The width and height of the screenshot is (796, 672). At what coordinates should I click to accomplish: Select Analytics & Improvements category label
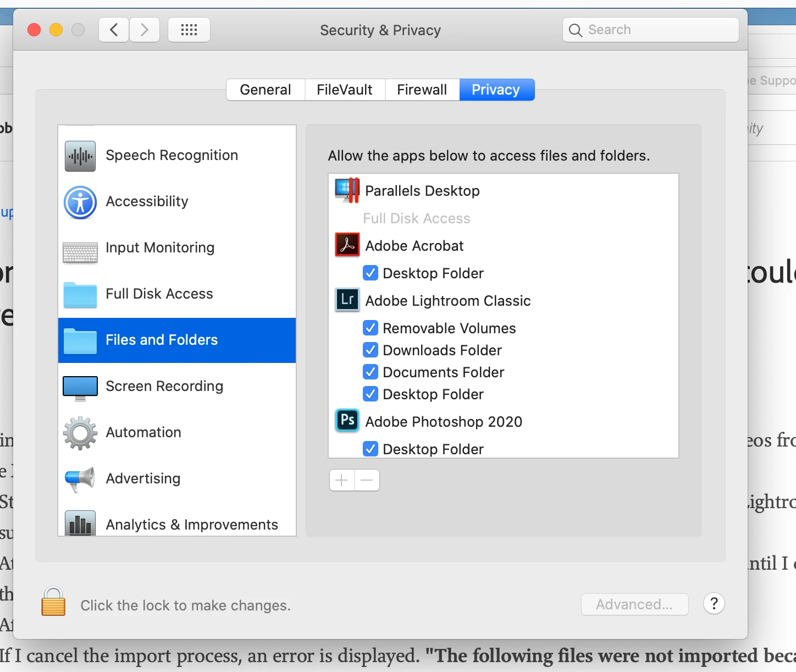click(192, 525)
